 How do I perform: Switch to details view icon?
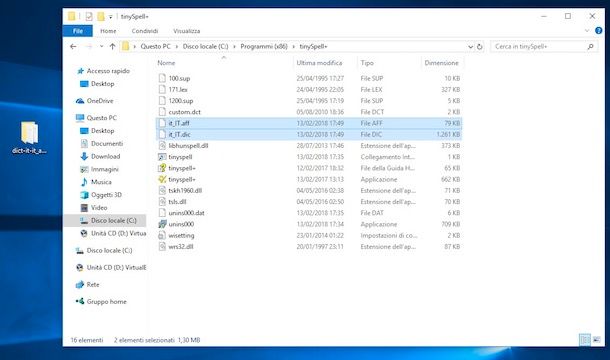click(x=585, y=340)
